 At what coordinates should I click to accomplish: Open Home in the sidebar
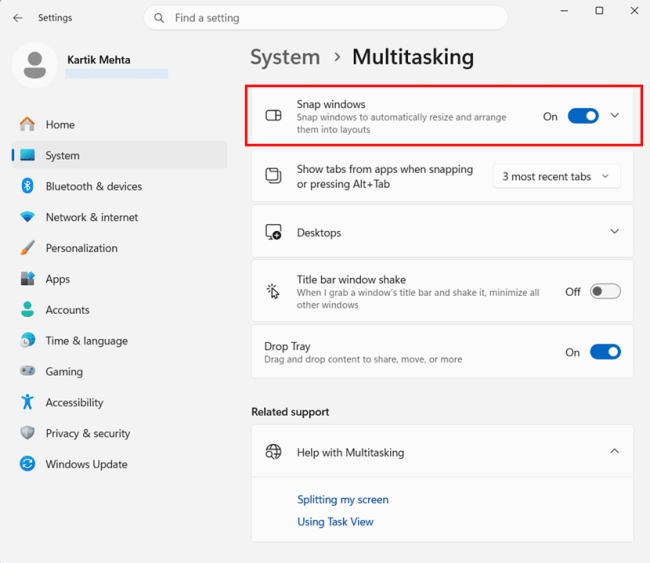(119, 124)
